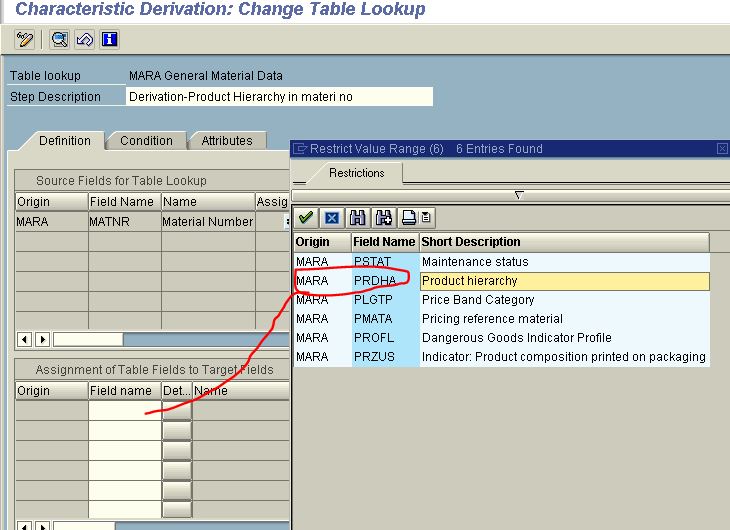Viewport: 730px width, 530px height.
Task: Select the PSTAT Maintenance status row
Action: click(502, 262)
